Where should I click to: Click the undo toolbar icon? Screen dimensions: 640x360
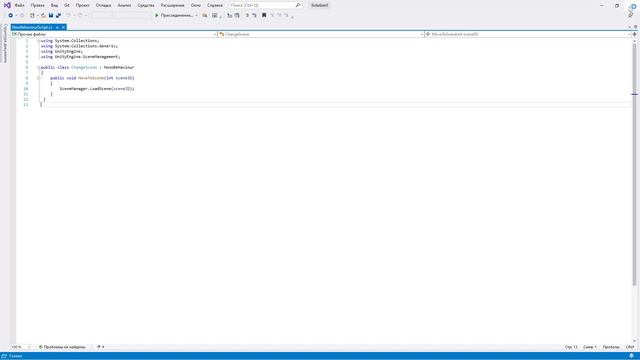pyautogui.click(x=69, y=16)
